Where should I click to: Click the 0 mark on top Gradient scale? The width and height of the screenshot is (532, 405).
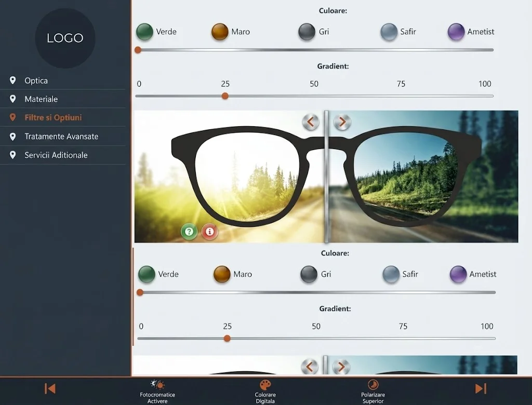(x=139, y=84)
